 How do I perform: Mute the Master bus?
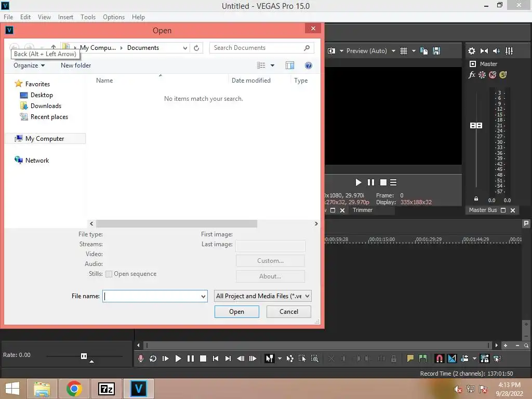tap(493, 75)
